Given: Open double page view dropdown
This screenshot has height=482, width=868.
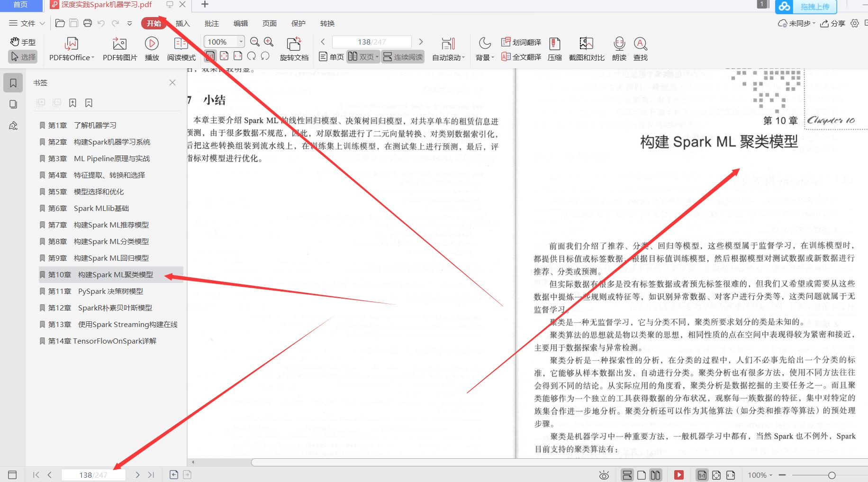Looking at the screenshot, I should pyautogui.click(x=363, y=57).
